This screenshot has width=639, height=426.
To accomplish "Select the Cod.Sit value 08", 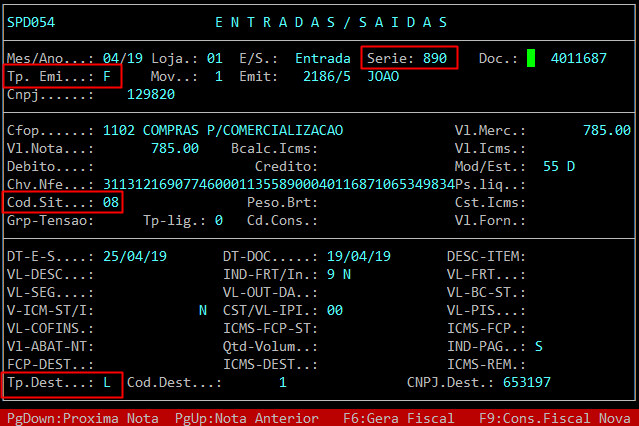I will [x=111, y=202].
